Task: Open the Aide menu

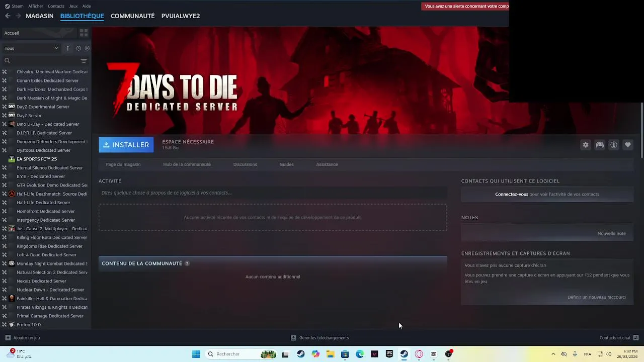Action: coord(87,6)
